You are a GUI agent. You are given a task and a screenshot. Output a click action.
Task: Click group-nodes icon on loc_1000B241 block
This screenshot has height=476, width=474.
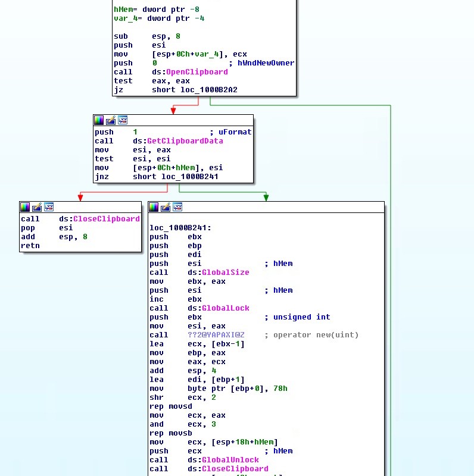coord(177,206)
